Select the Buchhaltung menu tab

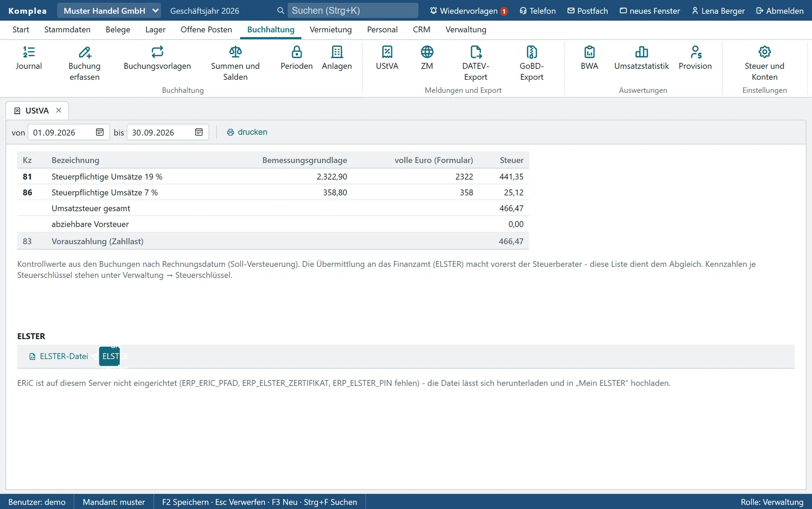pos(271,30)
